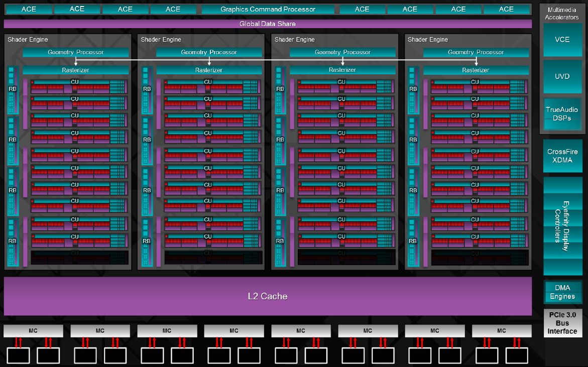Screen dimensions: 588x367
Task: Select Geometry Processor in the second Shader Engine
Action: (x=209, y=52)
